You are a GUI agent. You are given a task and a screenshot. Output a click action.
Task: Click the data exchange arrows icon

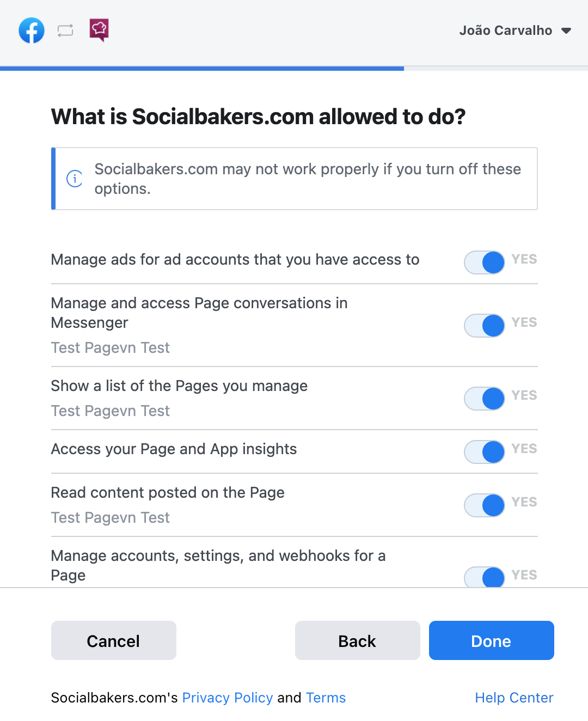[65, 30]
